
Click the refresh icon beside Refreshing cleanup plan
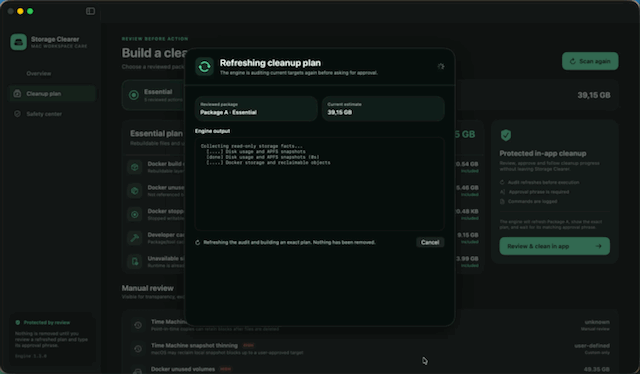tap(204, 66)
